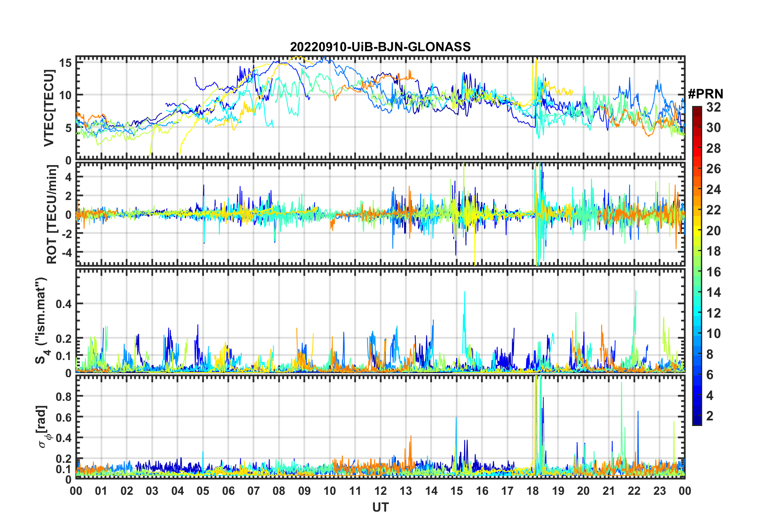Click the colorbar tick label 24
Viewport: 761px width, 532px height.
pos(713,190)
